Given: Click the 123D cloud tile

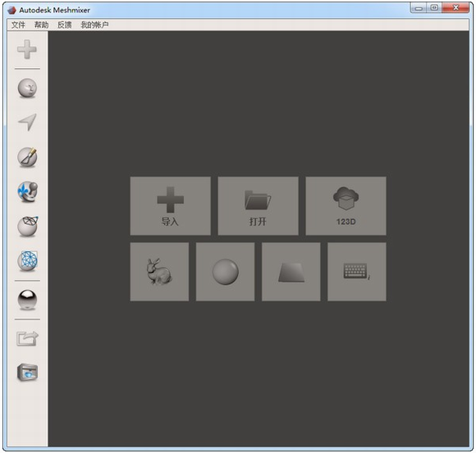Looking at the screenshot, I should click(x=346, y=206).
